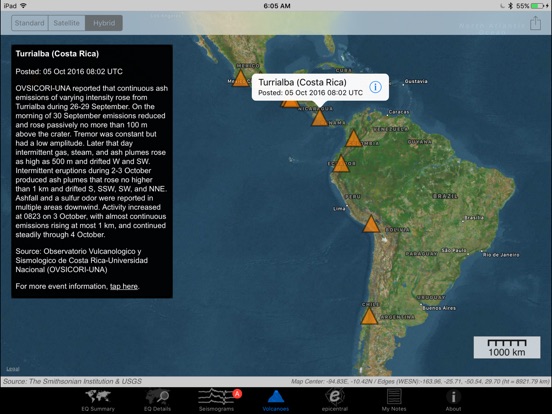Viewport: 552px width, 414px height.
Task: Open the My Notes tab
Action: [x=394, y=401]
